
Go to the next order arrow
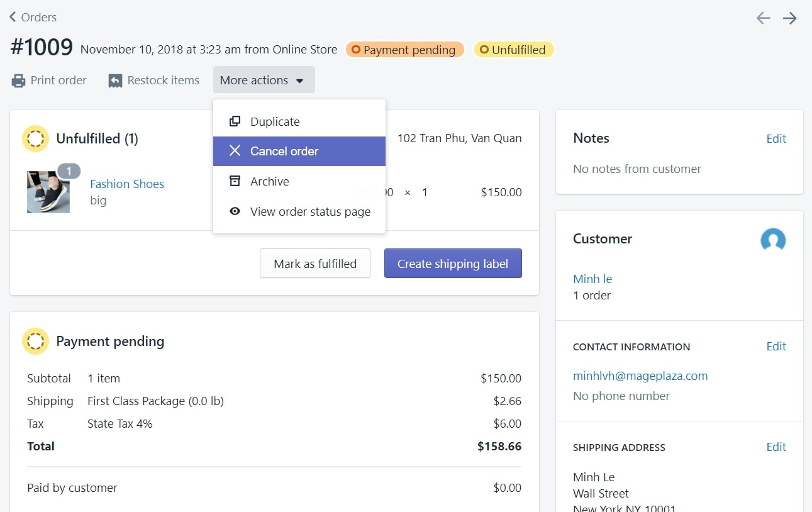pos(790,18)
